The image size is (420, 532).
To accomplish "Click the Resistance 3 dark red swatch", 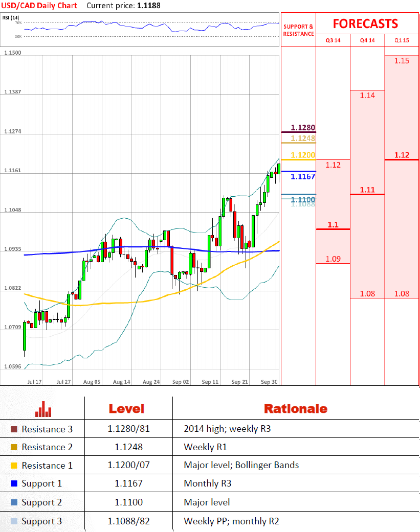I will (x=14, y=429).
